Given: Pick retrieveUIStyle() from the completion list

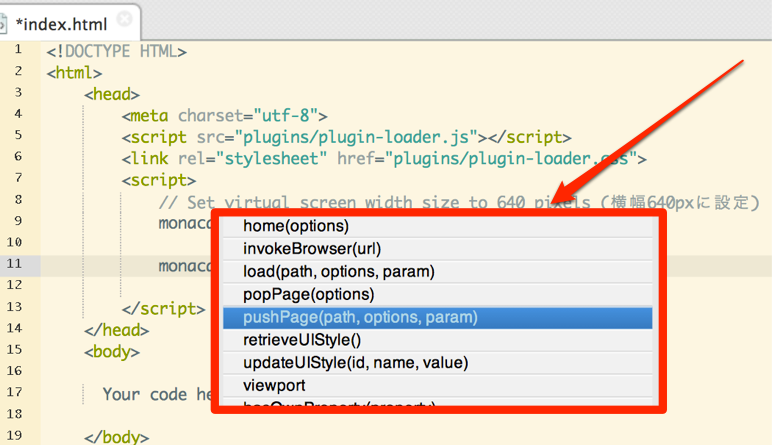Looking at the screenshot, I should click(x=302, y=340).
